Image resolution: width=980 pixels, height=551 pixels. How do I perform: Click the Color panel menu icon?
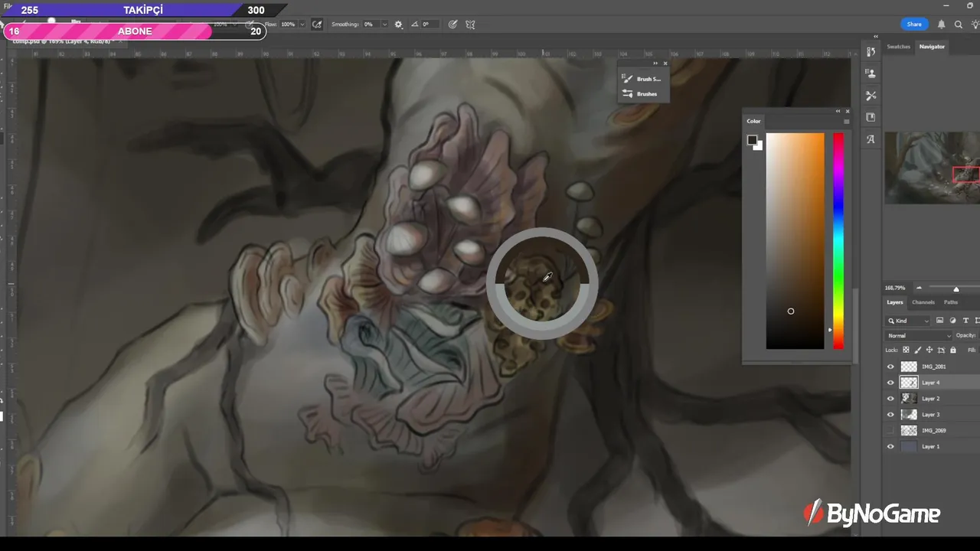pos(846,121)
